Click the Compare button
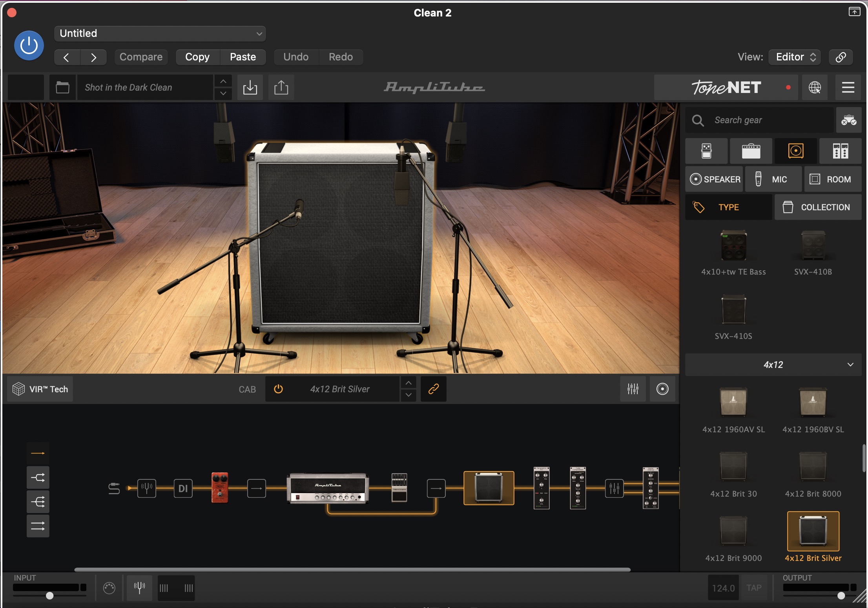 click(x=141, y=57)
